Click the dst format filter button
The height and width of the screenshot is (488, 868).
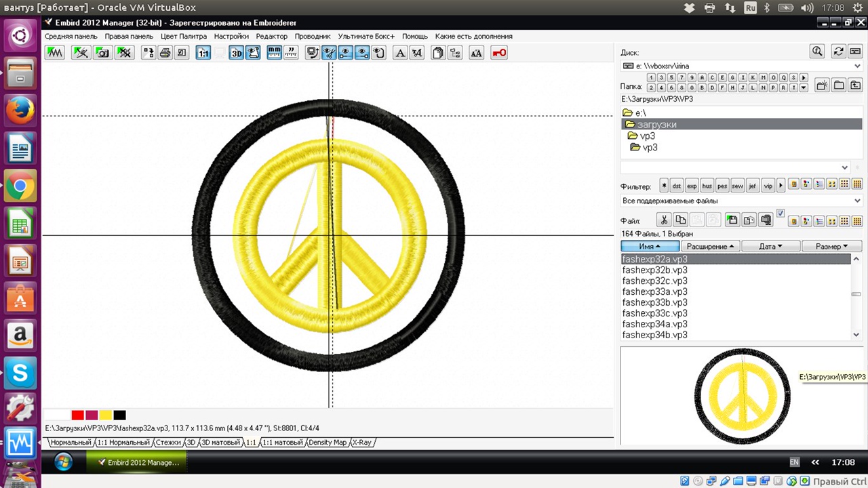coord(676,185)
